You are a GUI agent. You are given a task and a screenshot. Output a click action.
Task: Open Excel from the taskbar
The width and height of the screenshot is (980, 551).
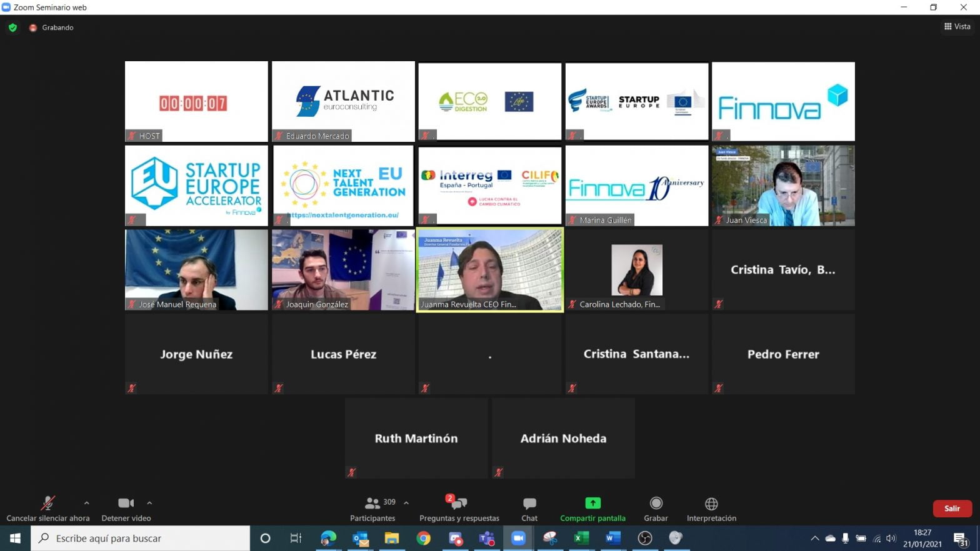pos(581,538)
